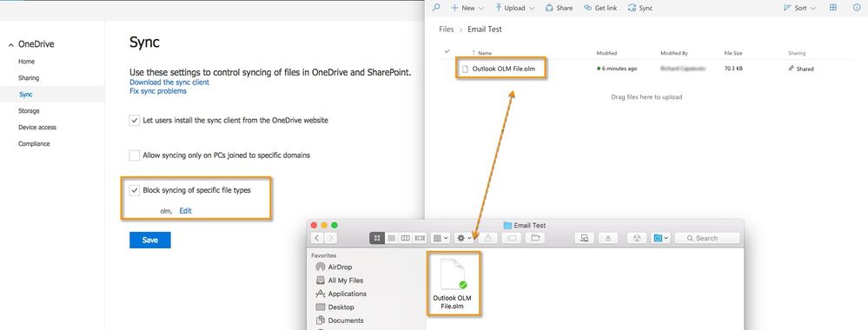The image size is (868, 330).
Task: Click the Finder back arrow button
Action: tap(316, 238)
